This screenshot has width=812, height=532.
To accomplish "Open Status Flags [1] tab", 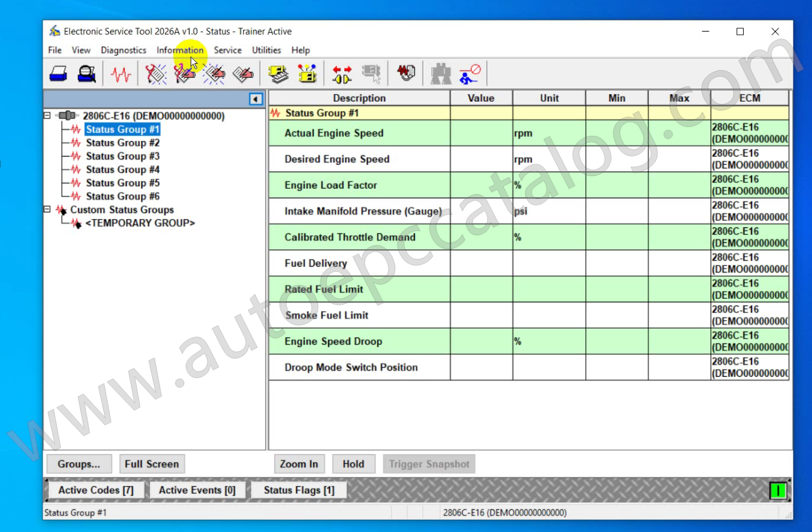I will [x=299, y=490].
